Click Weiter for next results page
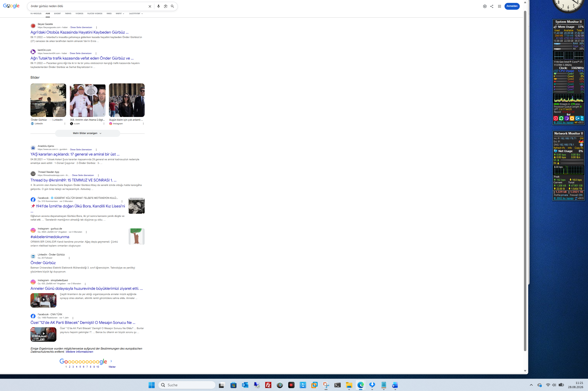 (112, 367)
